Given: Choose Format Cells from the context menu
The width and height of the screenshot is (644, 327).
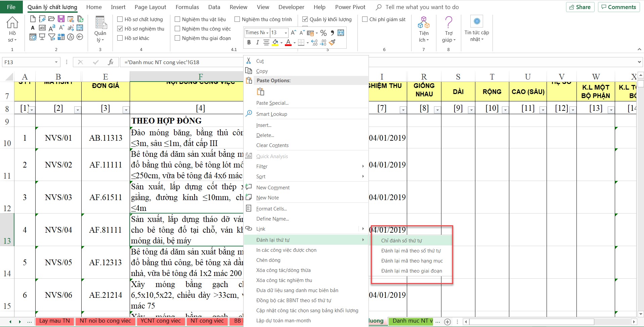Looking at the screenshot, I should click(x=271, y=209).
